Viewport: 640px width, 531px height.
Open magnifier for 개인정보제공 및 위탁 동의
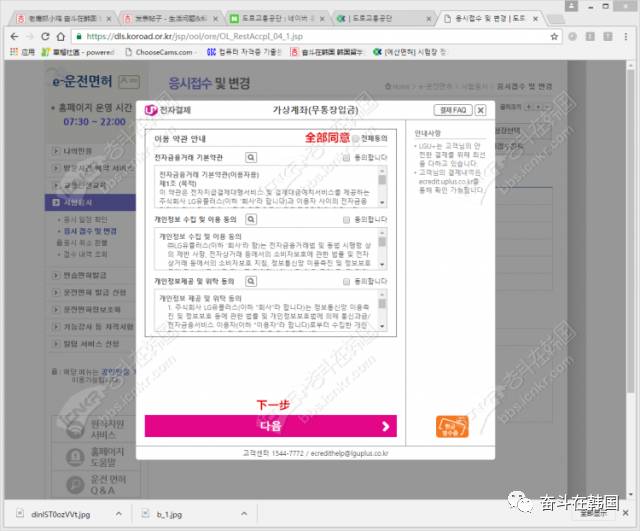point(251,281)
